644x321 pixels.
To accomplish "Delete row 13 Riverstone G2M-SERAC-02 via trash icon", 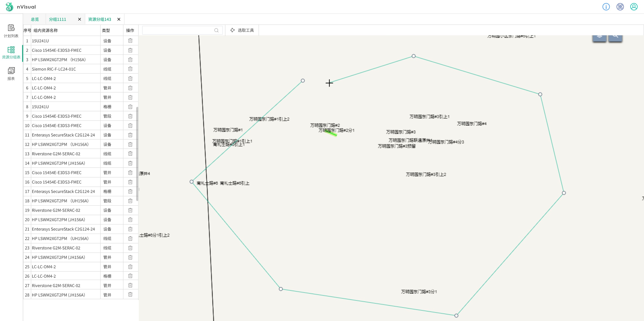I will [130, 153].
